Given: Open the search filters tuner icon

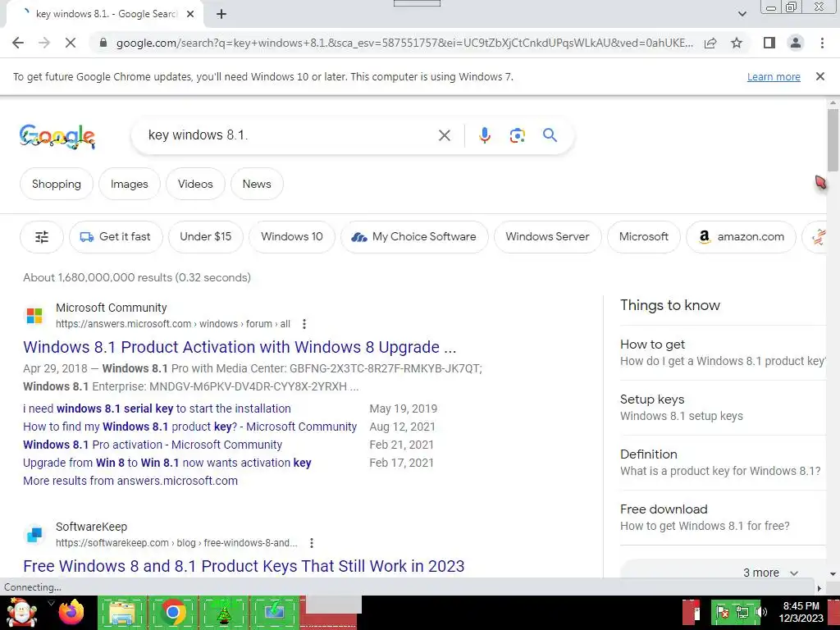Looking at the screenshot, I should [42, 237].
